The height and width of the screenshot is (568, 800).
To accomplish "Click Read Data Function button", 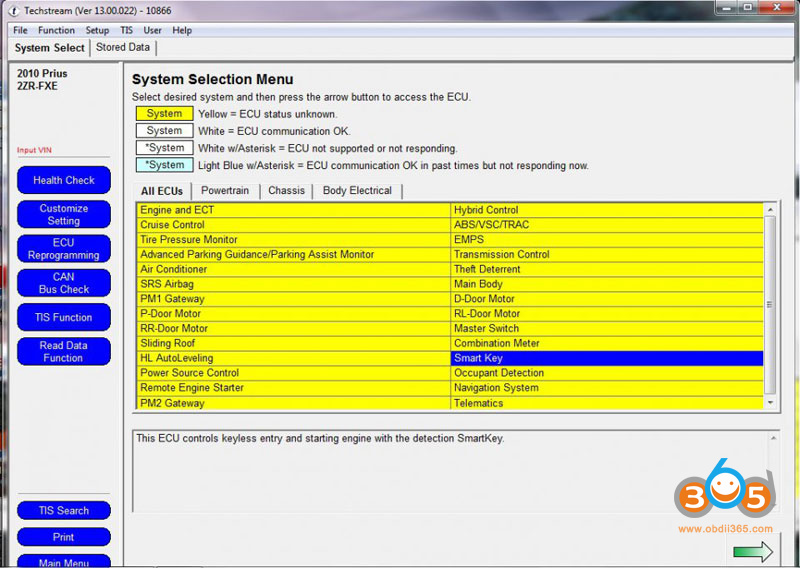I will pyautogui.click(x=64, y=352).
